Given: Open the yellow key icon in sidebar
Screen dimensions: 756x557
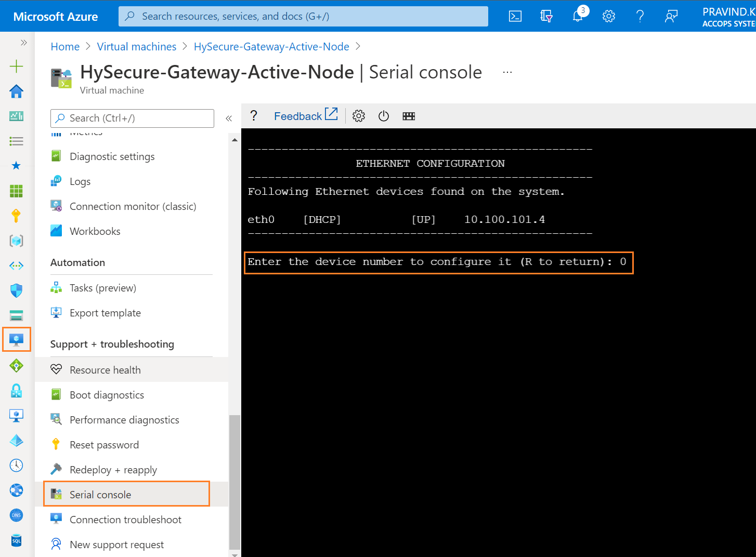Looking at the screenshot, I should (17, 216).
